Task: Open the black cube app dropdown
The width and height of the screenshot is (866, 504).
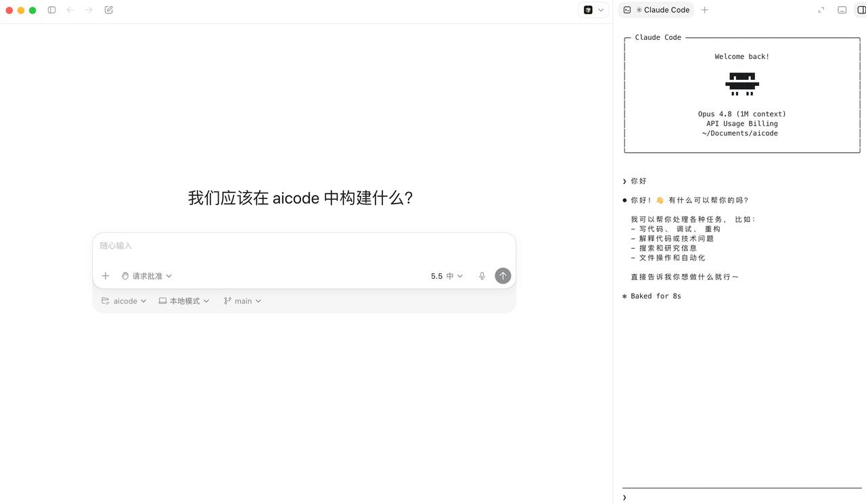Action: pos(593,10)
